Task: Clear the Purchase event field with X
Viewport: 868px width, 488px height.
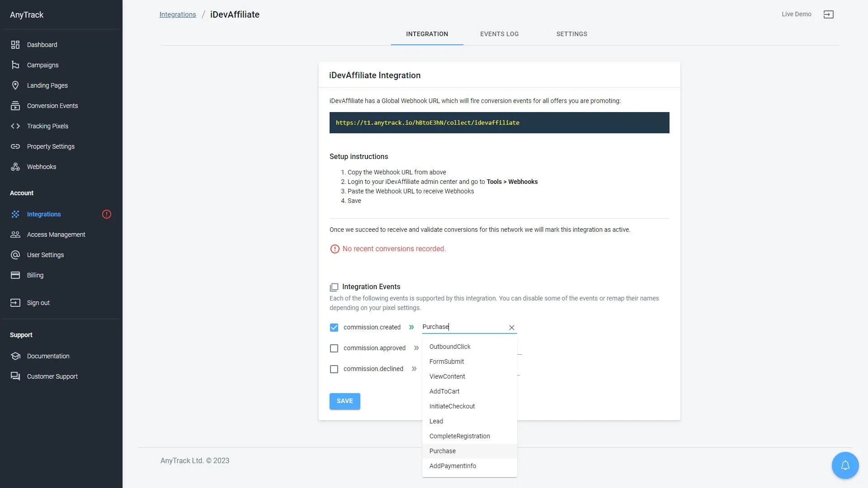Action: coord(512,328)
